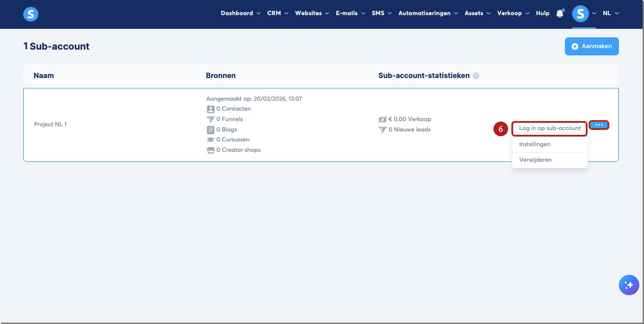The image size is (644, 324).
Task: Click the 1 Sub-account heading
Action: pyautogui.click(x=56, y=46)
